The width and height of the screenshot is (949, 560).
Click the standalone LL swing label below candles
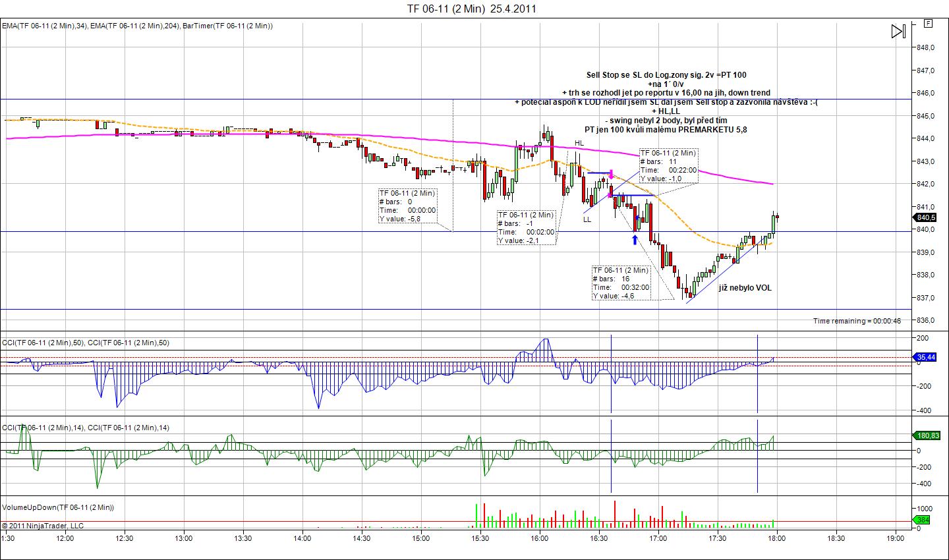click(x=587, y=219)
